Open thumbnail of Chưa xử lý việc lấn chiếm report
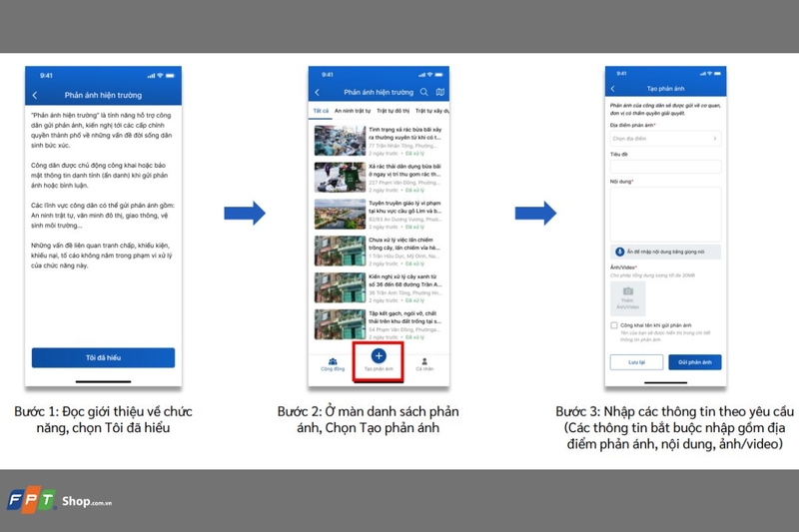The width and height of the screenshot is (799, 532). coord(340,251)
